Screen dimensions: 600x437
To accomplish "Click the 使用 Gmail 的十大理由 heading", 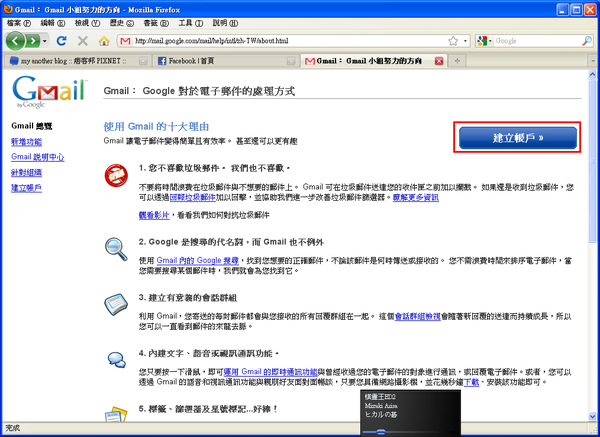I will point(156,126).
